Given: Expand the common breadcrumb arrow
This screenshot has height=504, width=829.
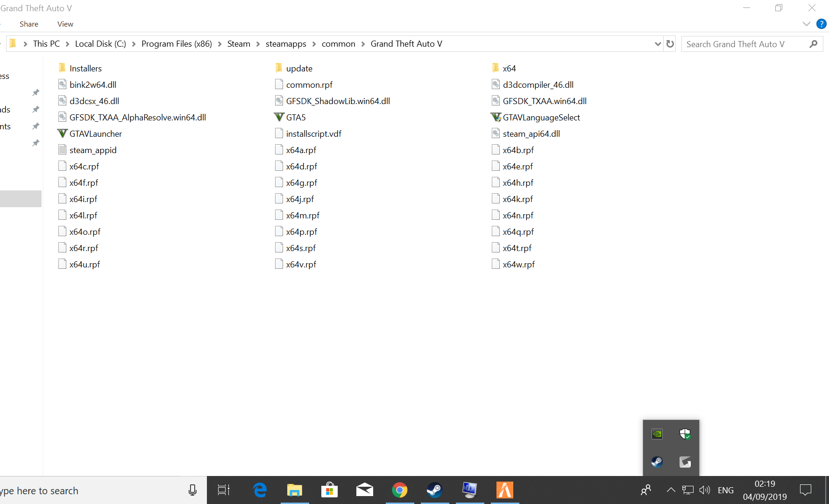Looking at the screenshot, I should (363, 44).
